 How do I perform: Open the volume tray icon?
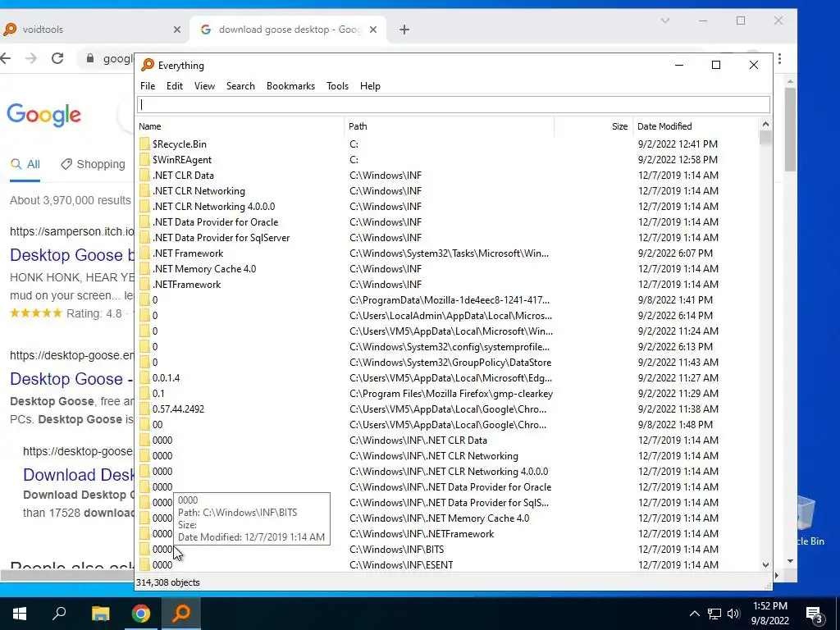(733, 614)
